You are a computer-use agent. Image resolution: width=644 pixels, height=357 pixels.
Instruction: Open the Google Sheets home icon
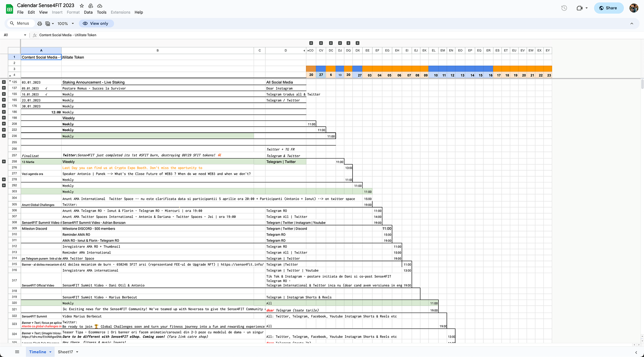click(9, 9)
